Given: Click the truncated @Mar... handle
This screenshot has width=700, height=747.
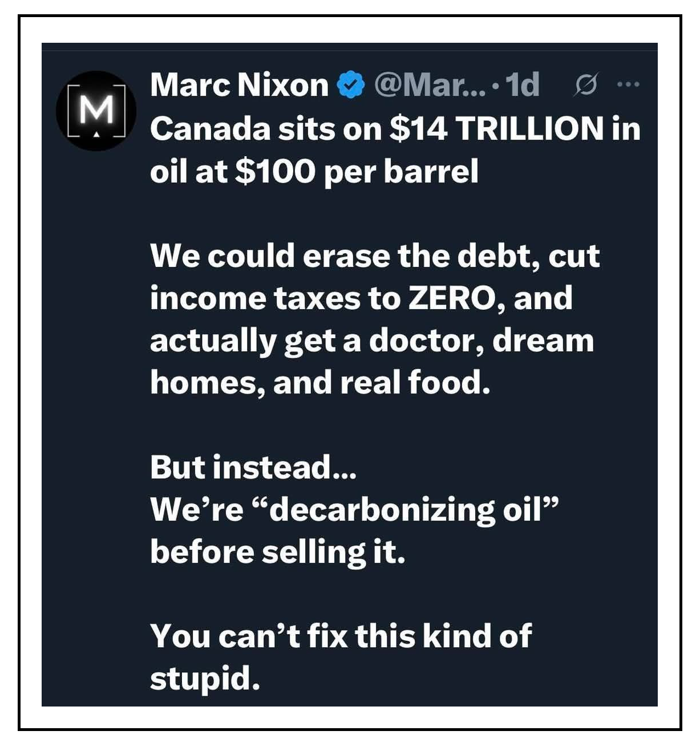Looking at the screenshot, I should coord(430,85).
